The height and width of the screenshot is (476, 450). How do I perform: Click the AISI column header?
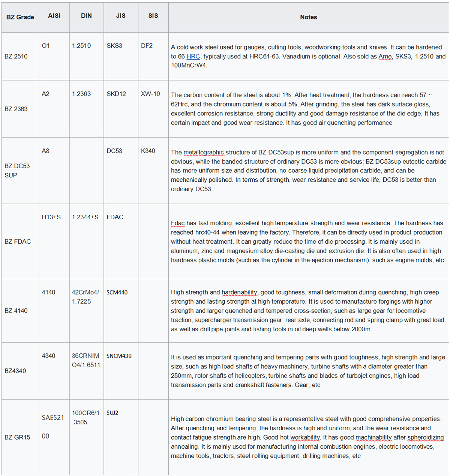tap(54, 16)
